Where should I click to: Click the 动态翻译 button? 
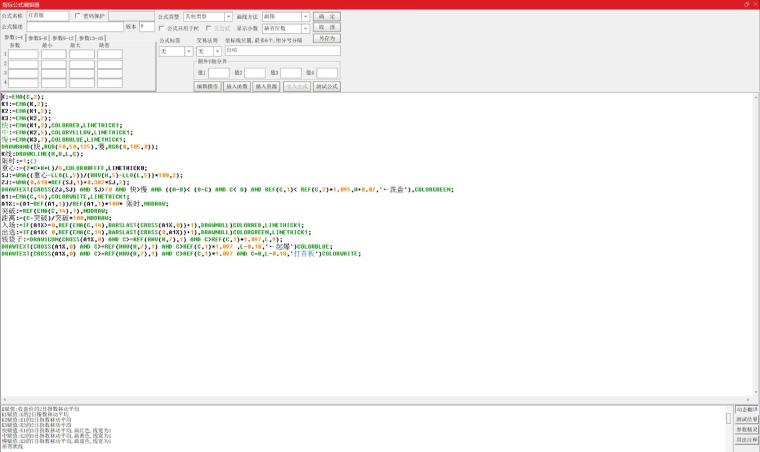click(746, 409)
